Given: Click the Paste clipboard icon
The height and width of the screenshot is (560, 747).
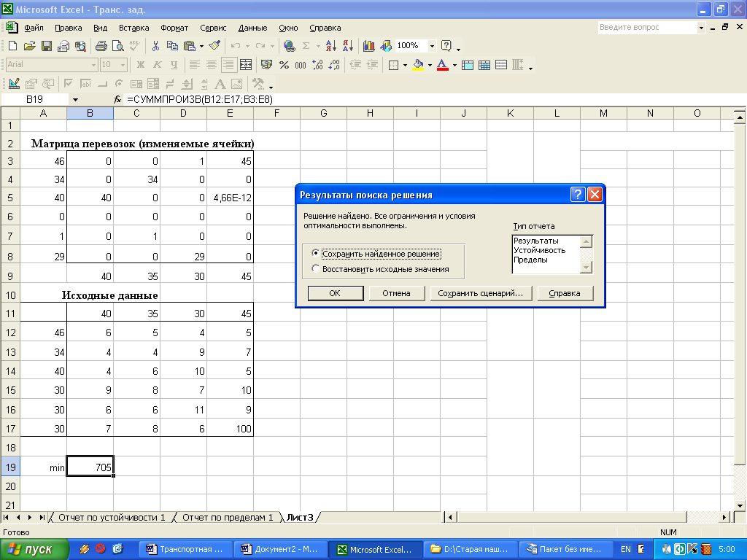Looking at the screenshot, I should (190, 46).
